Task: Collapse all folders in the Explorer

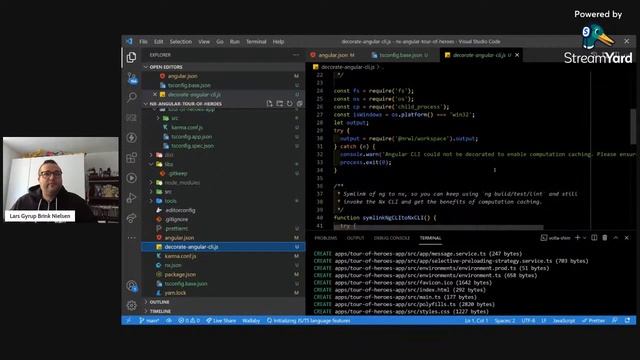Action: (300, 104)
